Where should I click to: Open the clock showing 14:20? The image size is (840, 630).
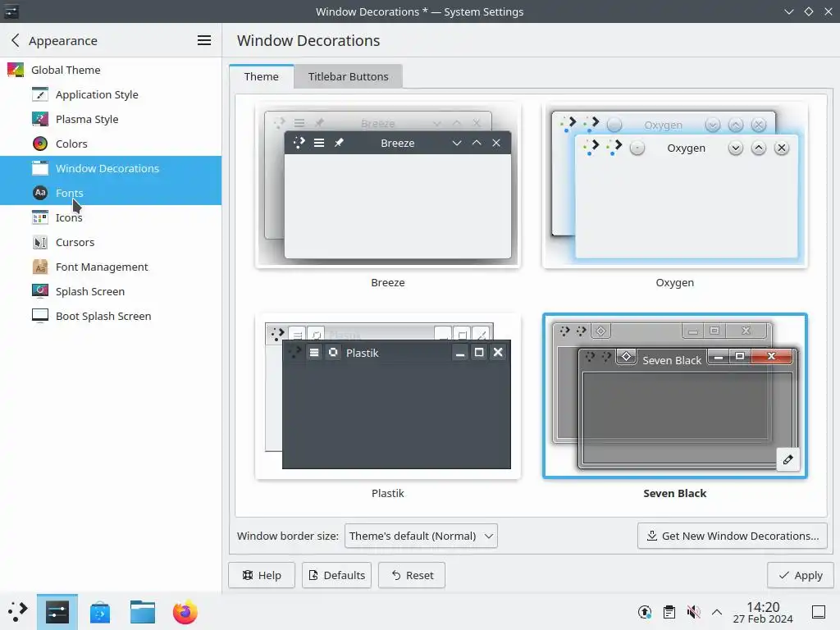point(763,612)
